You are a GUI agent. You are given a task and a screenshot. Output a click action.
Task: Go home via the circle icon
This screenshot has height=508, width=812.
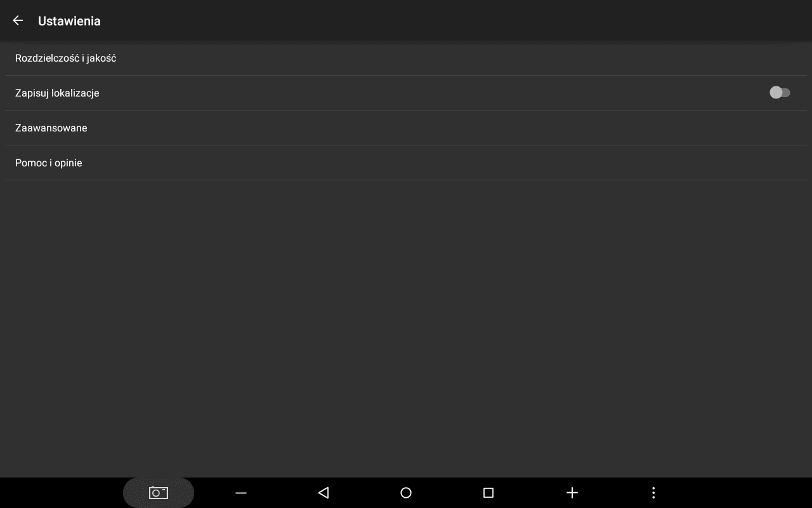(406, 493)
